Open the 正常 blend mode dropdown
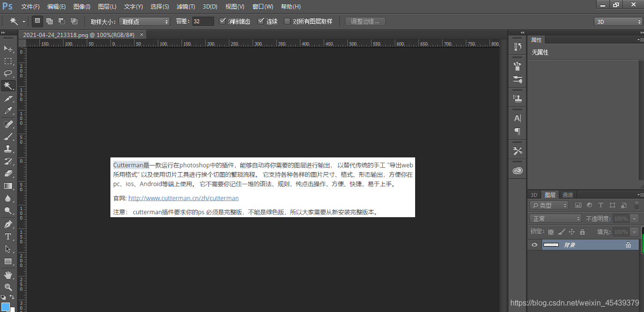 (x=556, y=219)
